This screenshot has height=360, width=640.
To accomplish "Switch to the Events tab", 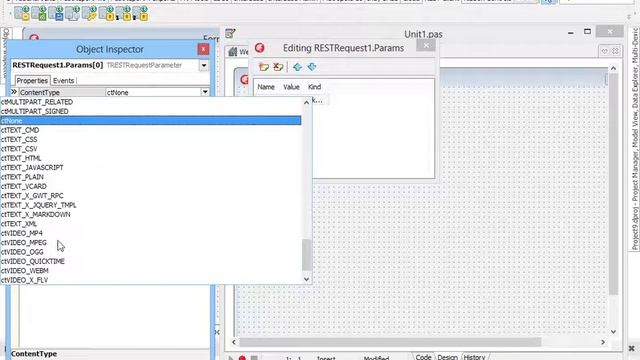I will [64, 80].
